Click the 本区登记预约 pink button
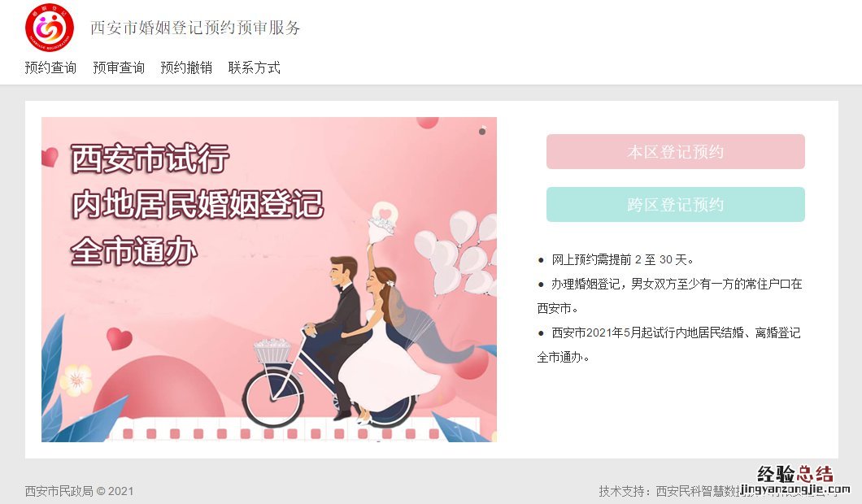 [675, 152]
